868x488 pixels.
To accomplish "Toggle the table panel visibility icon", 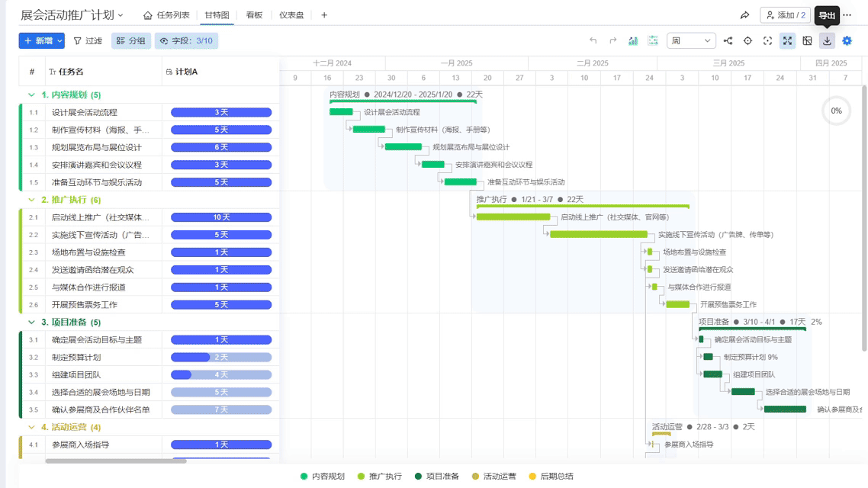I will point(807,41).
